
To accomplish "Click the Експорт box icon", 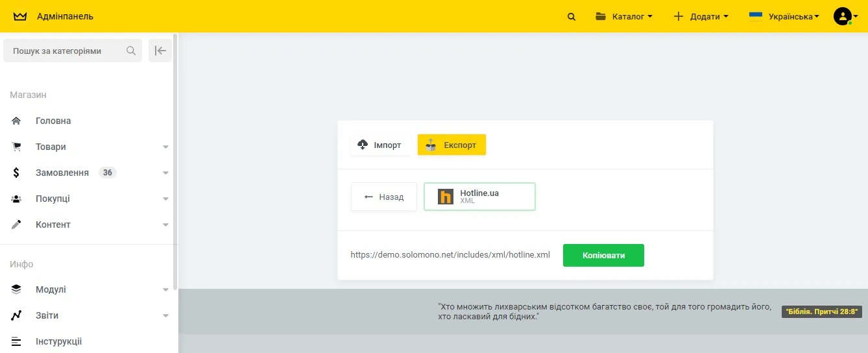I will 431,145.
